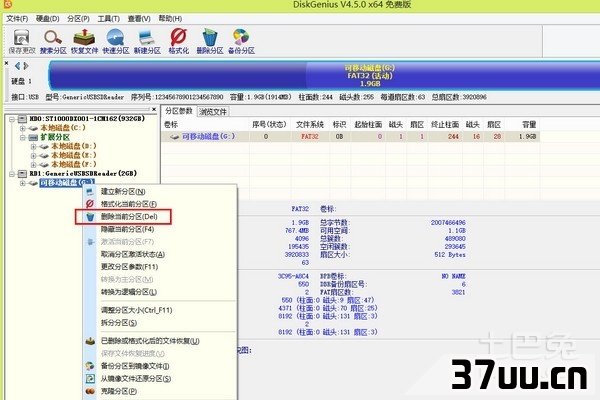Choose 拆分分区(S) from context menu

pos(160,323)
